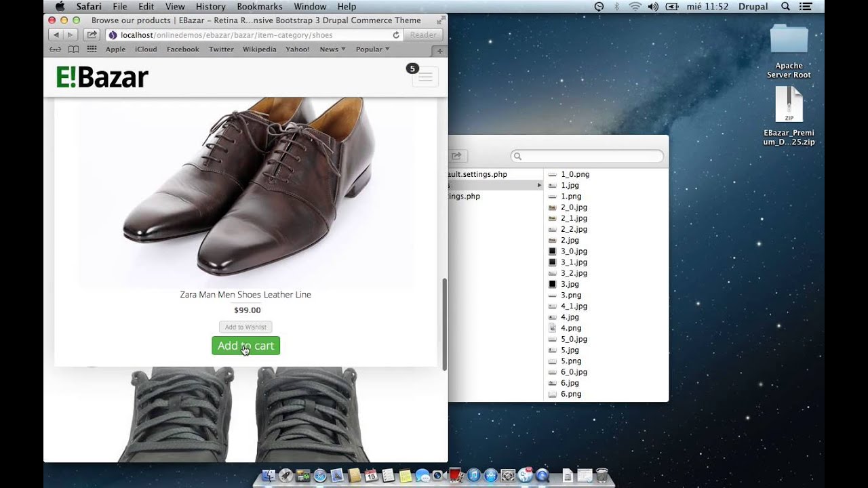Reload the page with the refresh icon

(x=396, y=35)
